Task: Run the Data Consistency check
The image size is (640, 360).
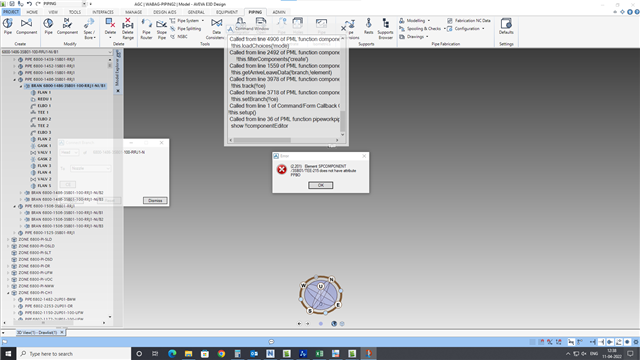Action: [216, 29]
